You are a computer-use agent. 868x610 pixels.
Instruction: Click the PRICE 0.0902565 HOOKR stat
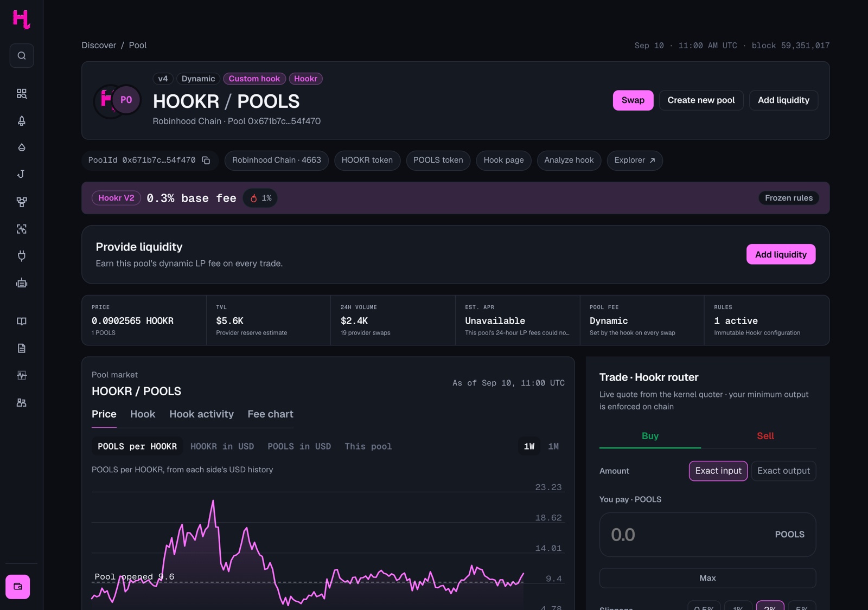(144, 320)
